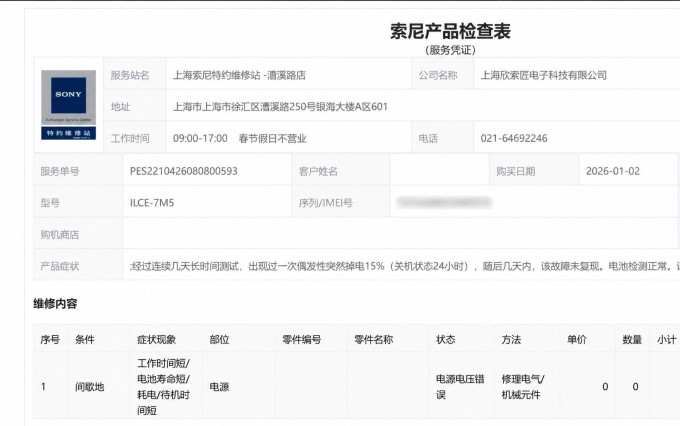This screenshot has width=680, height=426.
Task: Click the Sony authorized service center logo
Action: 69,105
